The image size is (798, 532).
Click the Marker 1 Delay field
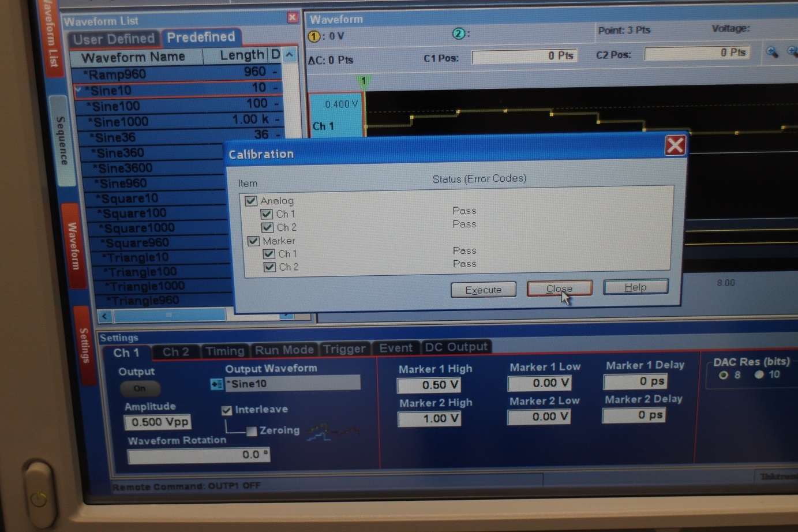tap(635, 381)
